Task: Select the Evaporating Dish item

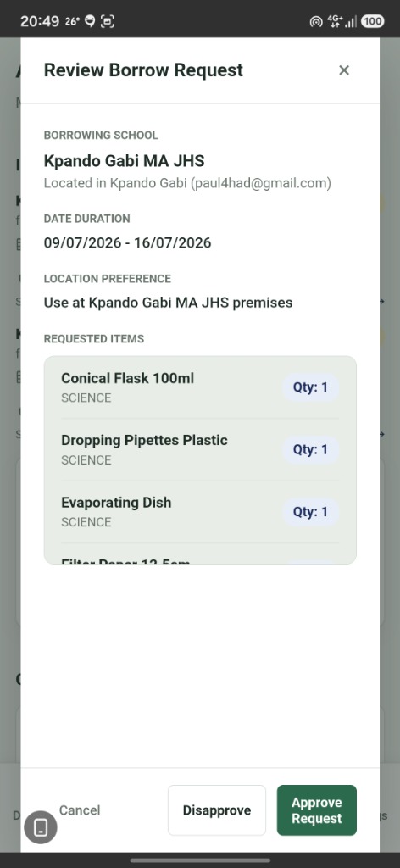Action: (200, 511)
